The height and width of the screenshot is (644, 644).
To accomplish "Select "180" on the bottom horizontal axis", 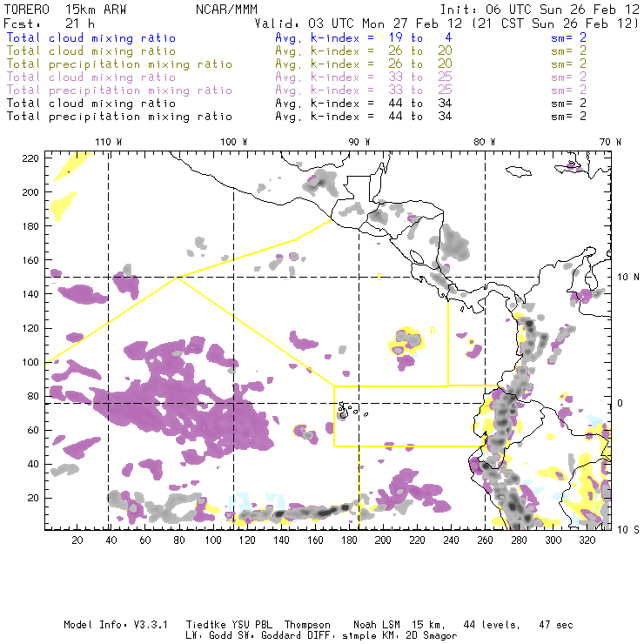I will [x=349, y=540].
